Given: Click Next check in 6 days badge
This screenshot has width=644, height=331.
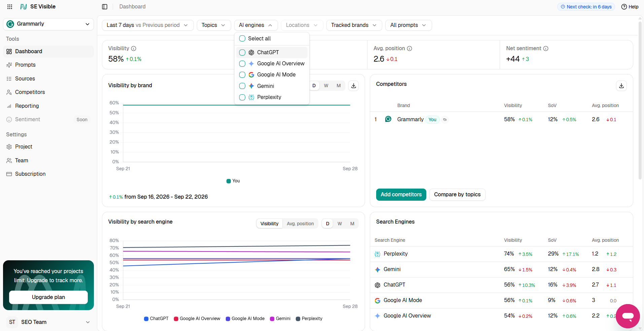Looking at the screenshot, I should pyautogui.click(x=586, y=7).
